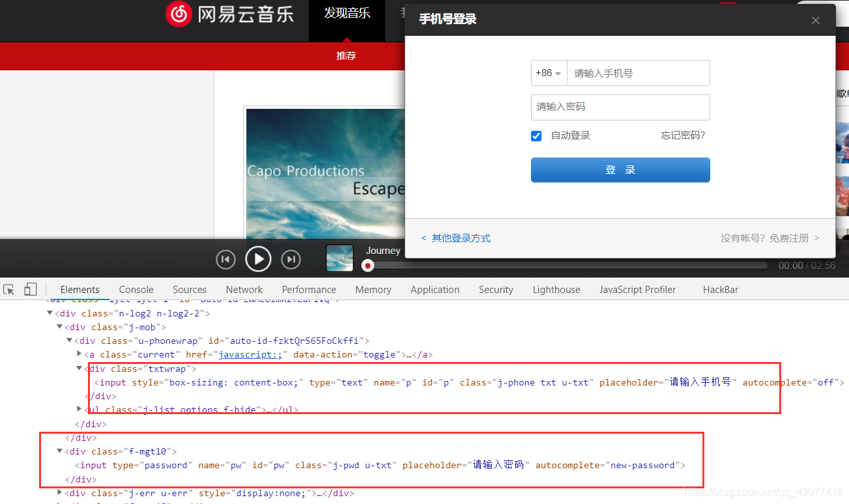
Task: Open the Application DevTools tab
Action: [435, 290]
